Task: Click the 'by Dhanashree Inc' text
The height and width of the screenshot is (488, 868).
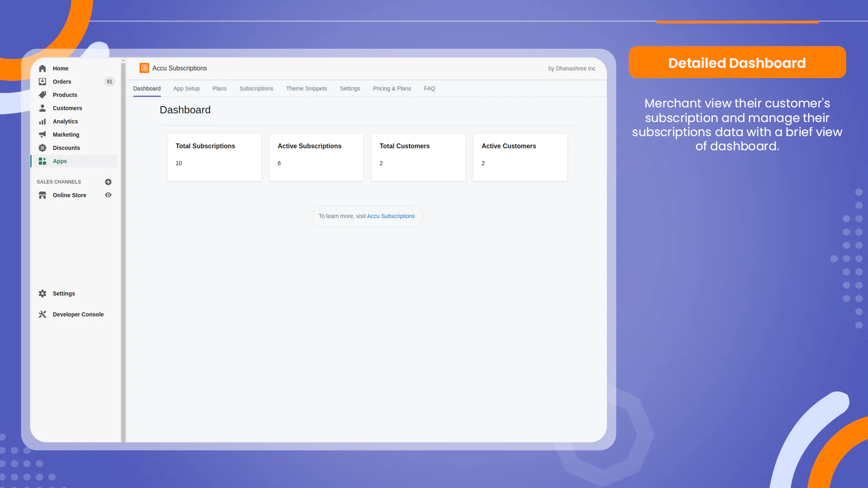Action: point(572,68)
